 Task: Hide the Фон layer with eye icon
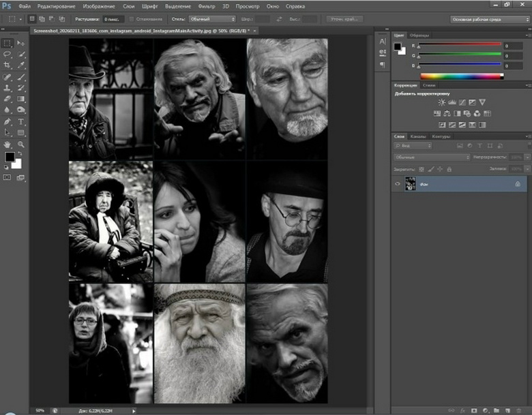coord(398,184)
